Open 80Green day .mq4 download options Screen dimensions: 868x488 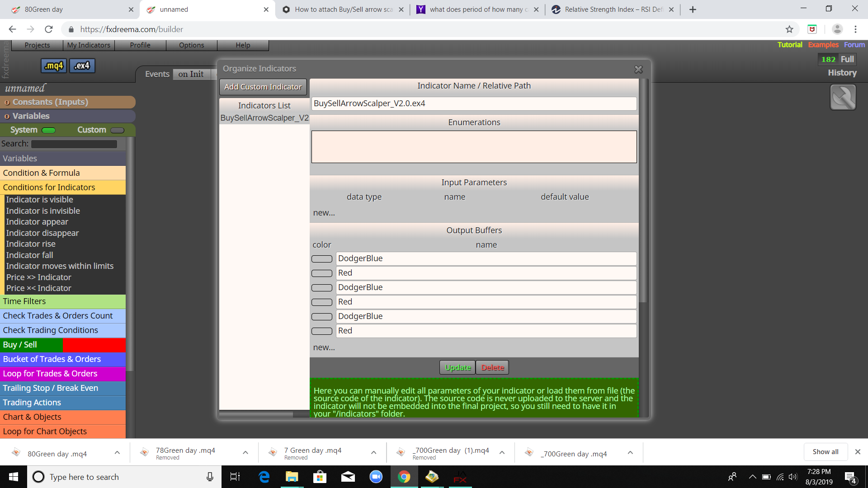[x=117, y=453]
